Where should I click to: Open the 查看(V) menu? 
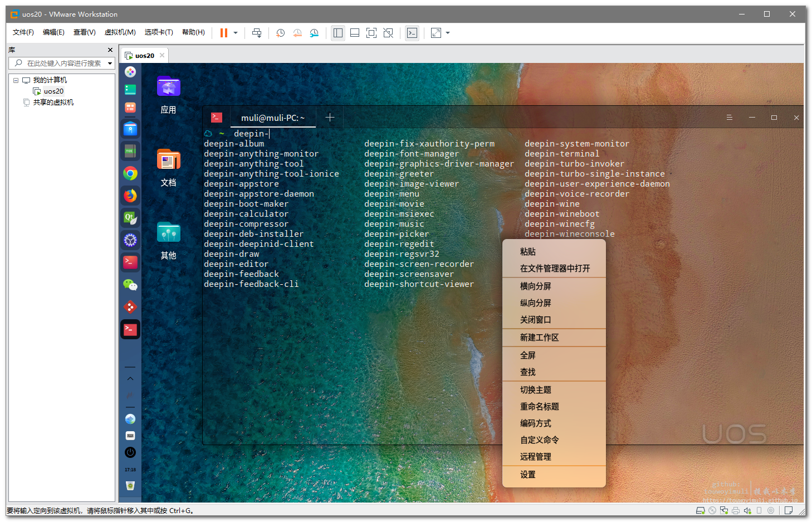click(85, 32)
